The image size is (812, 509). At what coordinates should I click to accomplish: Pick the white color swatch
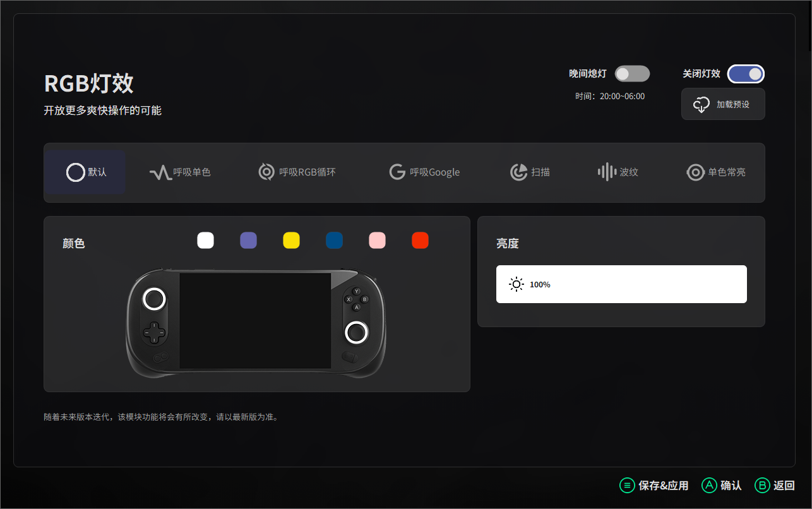pyautogui.click(x=205, y=241)
